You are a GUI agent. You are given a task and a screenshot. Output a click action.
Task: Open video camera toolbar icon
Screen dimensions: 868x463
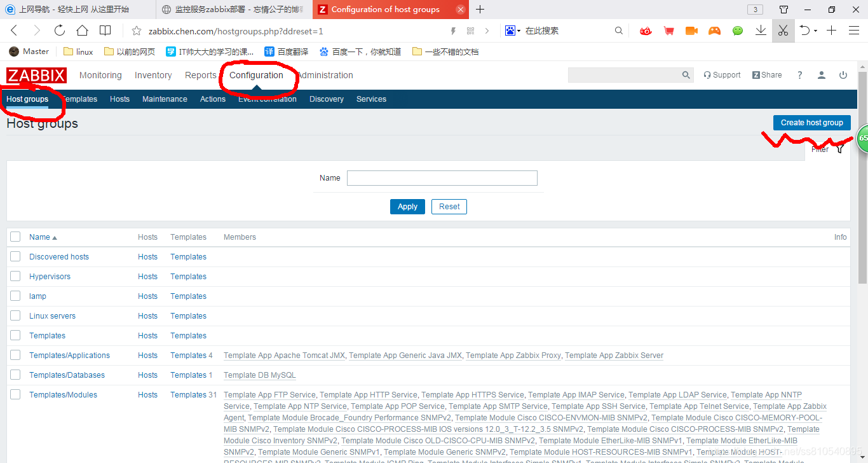click(691, 31)
